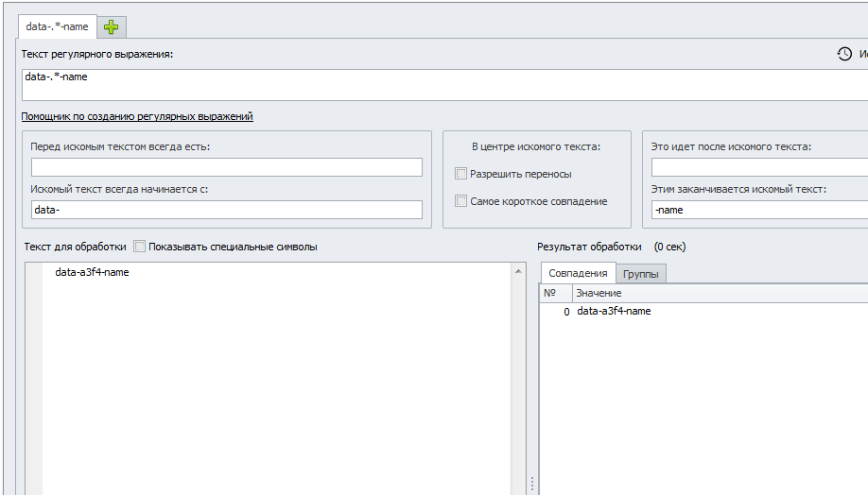
Task: Click the field containing -name ending text
Action: (759, 210)
